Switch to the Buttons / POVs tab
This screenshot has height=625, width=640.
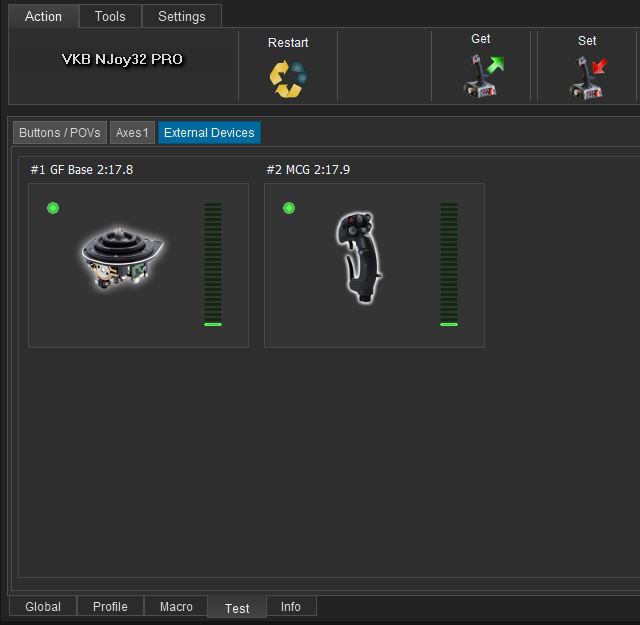pos(60,133)
